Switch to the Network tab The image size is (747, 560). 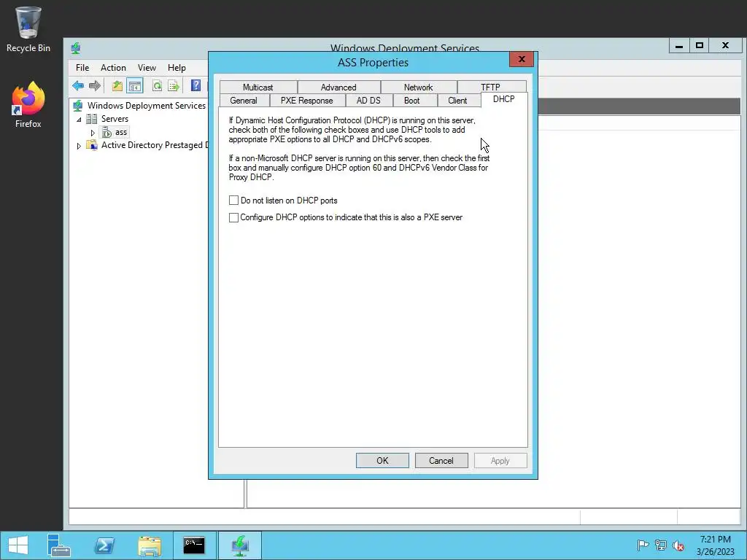tap(419, 87)
